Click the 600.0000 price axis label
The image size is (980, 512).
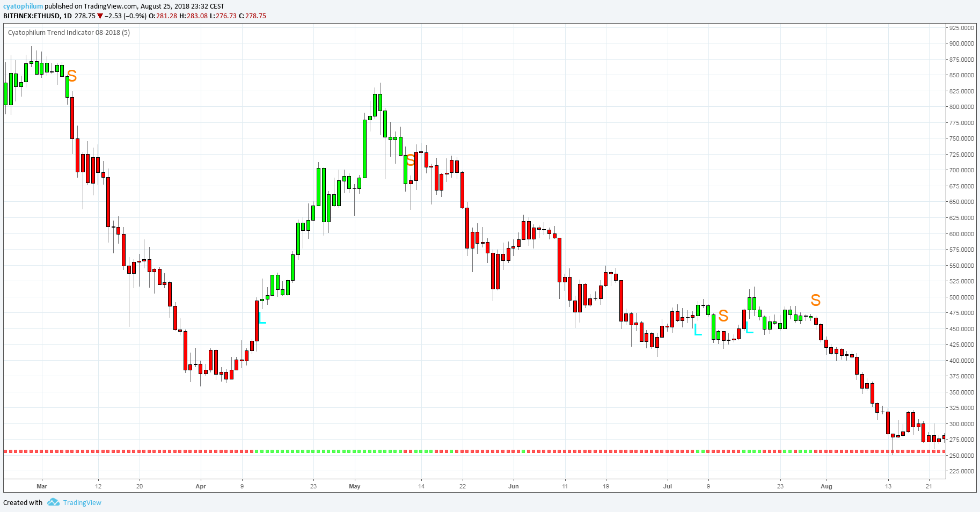(961, 234)
